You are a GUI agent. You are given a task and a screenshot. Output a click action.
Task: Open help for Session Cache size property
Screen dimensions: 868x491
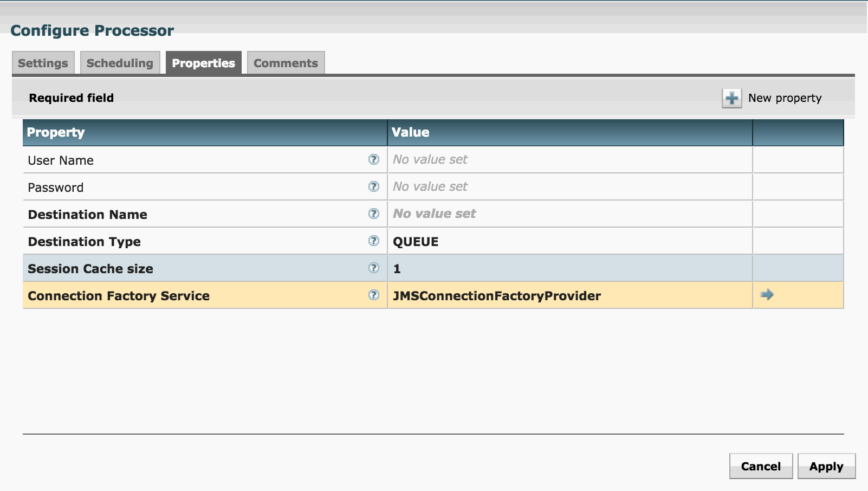click(x=373, y=268)
